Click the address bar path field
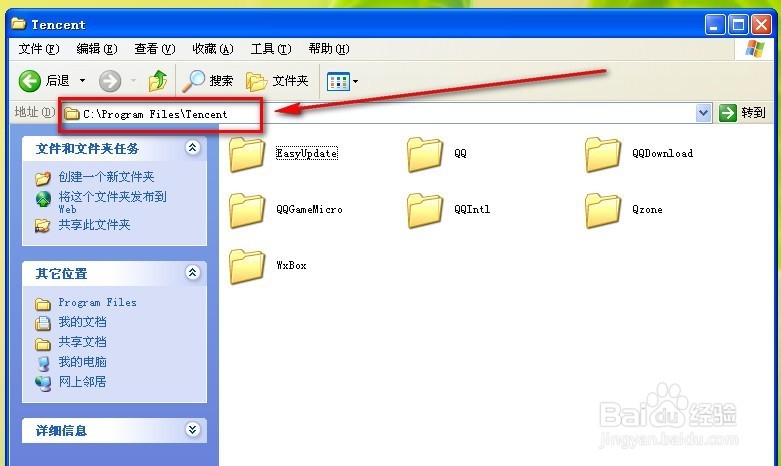This screenshot has height=466, width=781. [379, 114]
